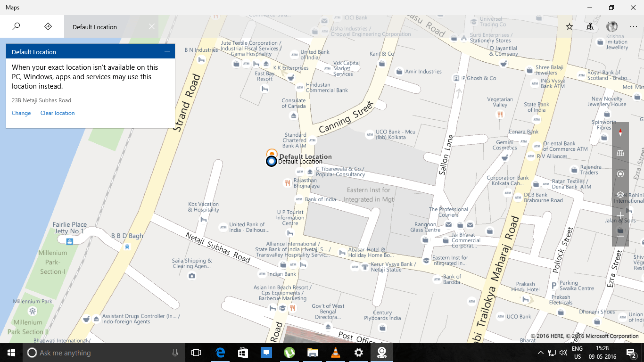Click the orange Default Location pin
This screenshot has height=362, width=644.
(271, 153)
